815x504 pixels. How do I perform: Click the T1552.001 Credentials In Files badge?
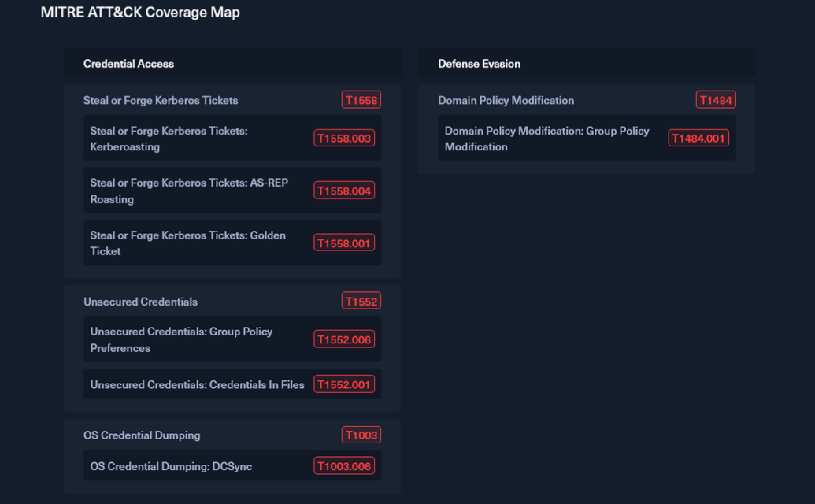point(343,385)
